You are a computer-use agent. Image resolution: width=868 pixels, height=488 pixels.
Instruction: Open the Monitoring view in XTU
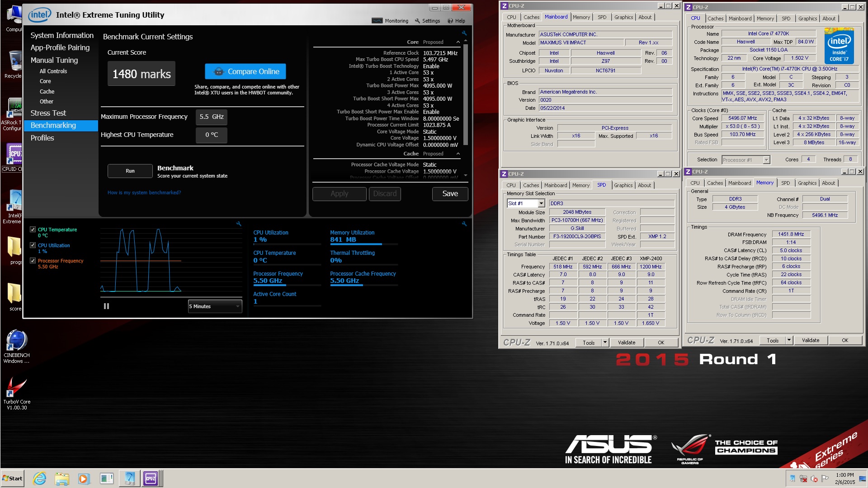pos(390,21)
